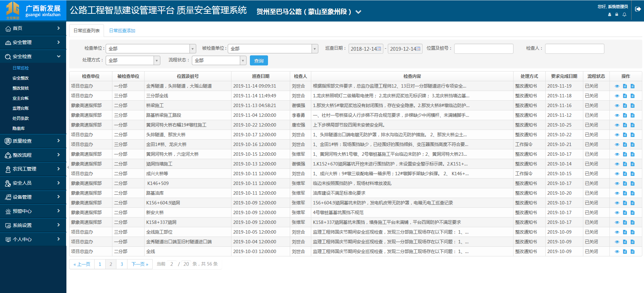
Task: Click the eye icon for the K146+509 row
Action: [617, 183]
